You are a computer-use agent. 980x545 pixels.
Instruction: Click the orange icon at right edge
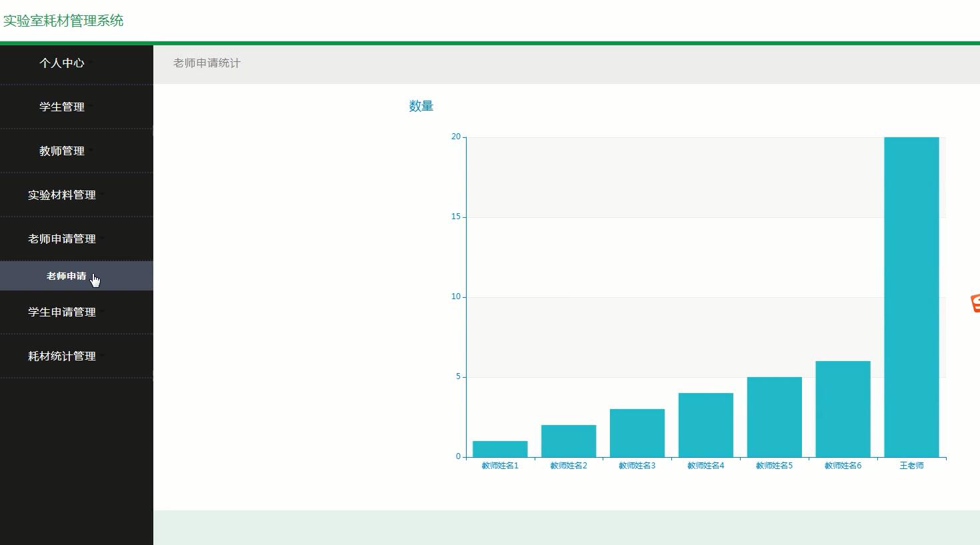click(x=975, y=303)
